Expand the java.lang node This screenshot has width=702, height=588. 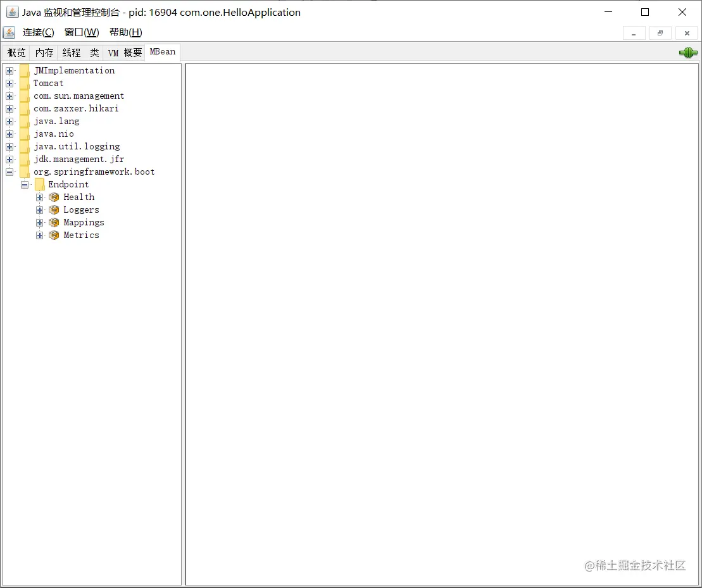(9, 122)
